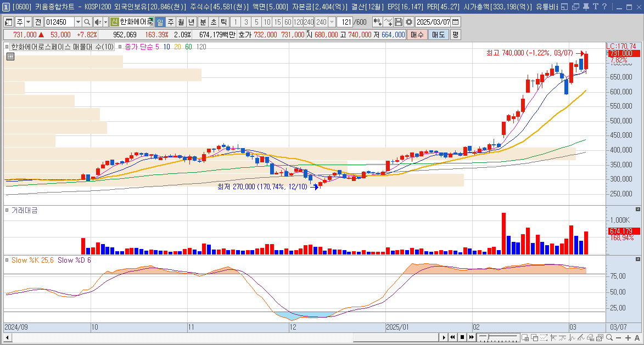
Task: Click the letter A icon at bottom right
Action: 637,338
